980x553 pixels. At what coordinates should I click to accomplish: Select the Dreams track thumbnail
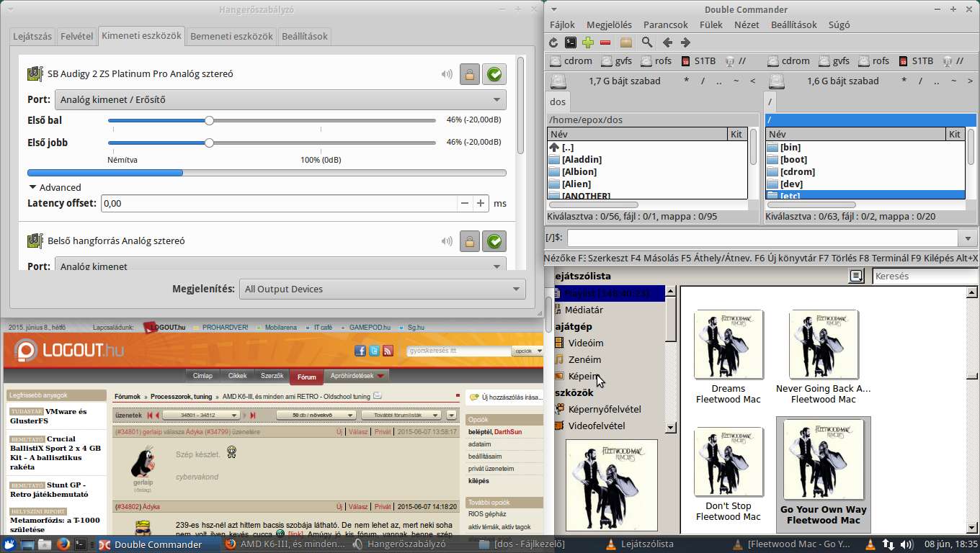click(729, 344)
